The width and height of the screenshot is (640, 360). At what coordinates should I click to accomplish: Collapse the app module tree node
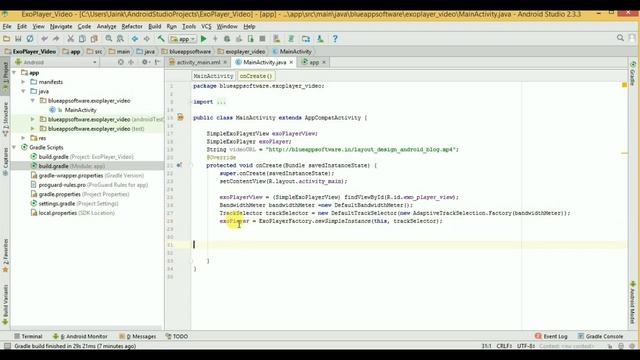tap(14, 73)
